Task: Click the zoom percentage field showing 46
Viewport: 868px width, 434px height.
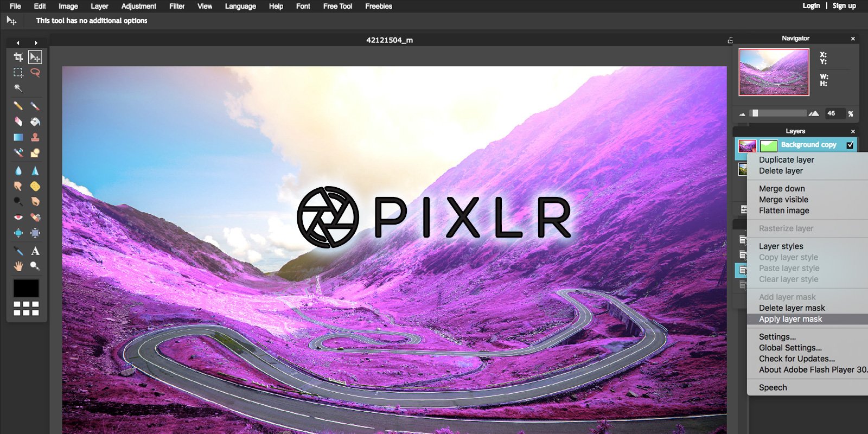Action: pyautogui.click(x=834, y=113)
